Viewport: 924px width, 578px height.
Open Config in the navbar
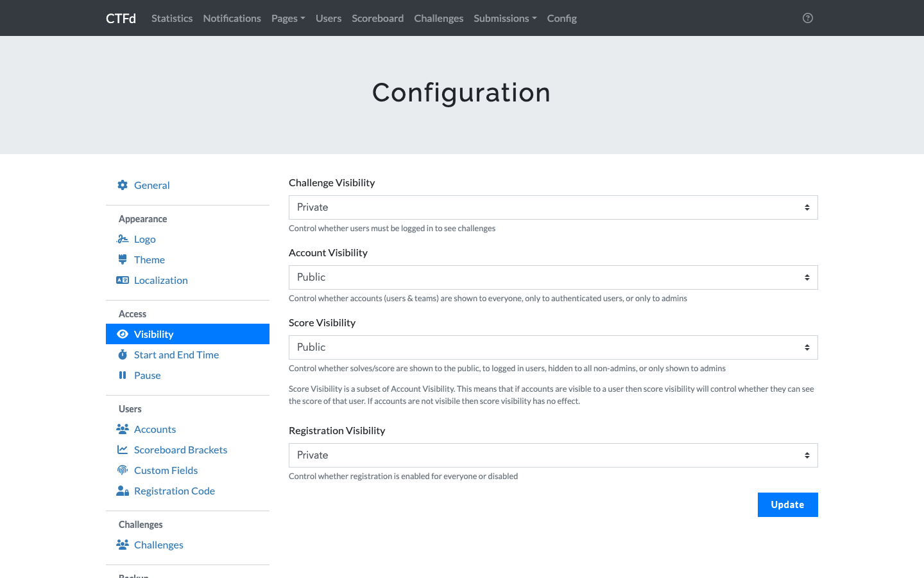pyautogui.click(x=561, y=18)
